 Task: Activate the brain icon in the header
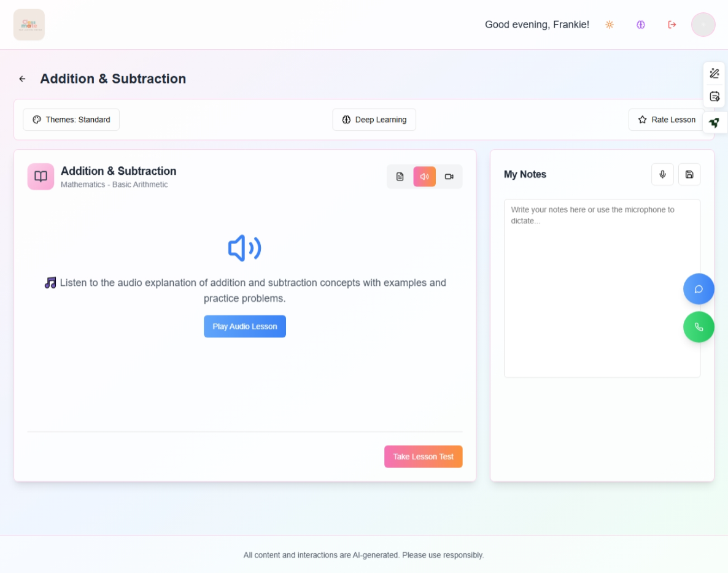pyautogui.click(x=640, y=25)
